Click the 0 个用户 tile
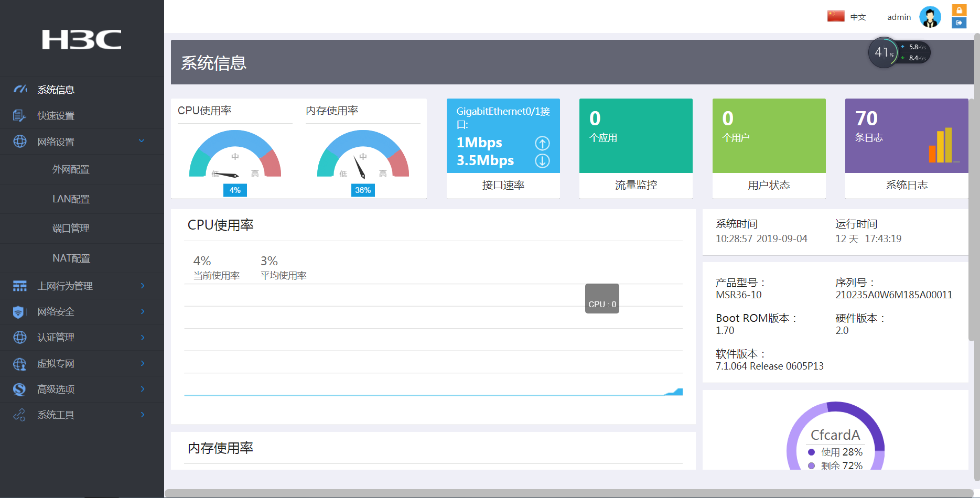This screenshot has width=980, height=498. [x=769, y=136]
